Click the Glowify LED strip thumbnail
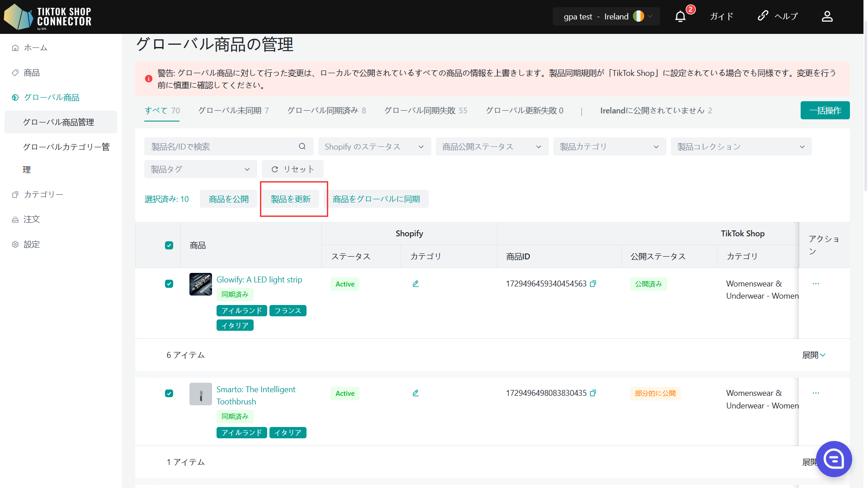868x488 pixels. (201, 284)
